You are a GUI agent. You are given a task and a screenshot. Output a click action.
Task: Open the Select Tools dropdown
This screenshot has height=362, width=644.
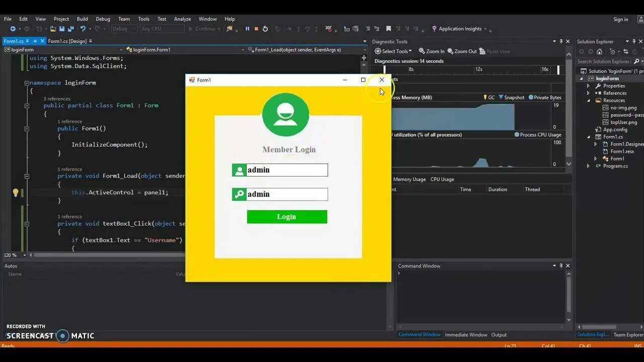point(393,51)
